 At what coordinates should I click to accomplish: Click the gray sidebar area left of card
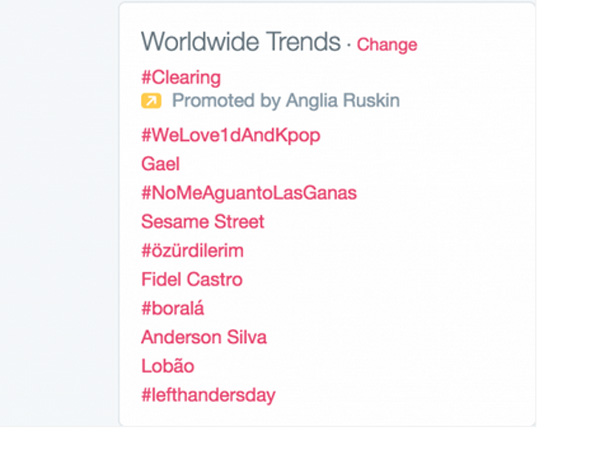[x=57, y=214]
